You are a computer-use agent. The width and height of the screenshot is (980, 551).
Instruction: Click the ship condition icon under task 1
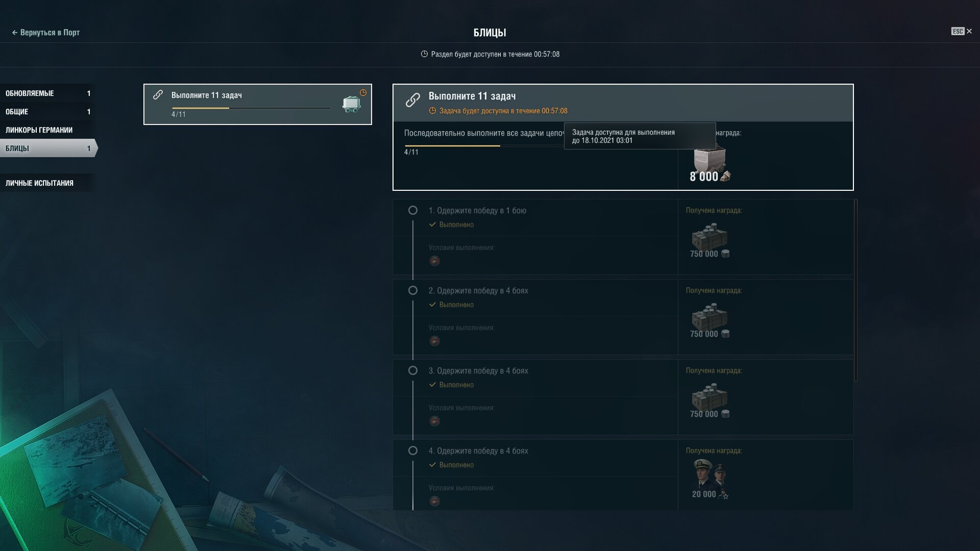(x=434, y=261)
